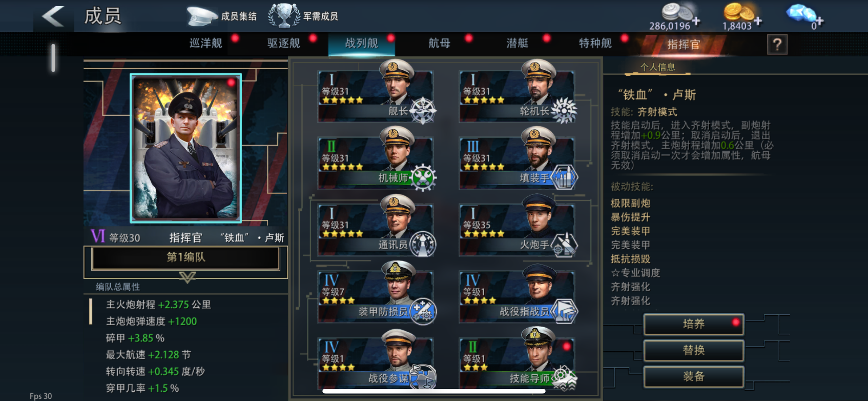Open 军需成员 trophy icon
The image size is (868, 401).
coord(284,16)
